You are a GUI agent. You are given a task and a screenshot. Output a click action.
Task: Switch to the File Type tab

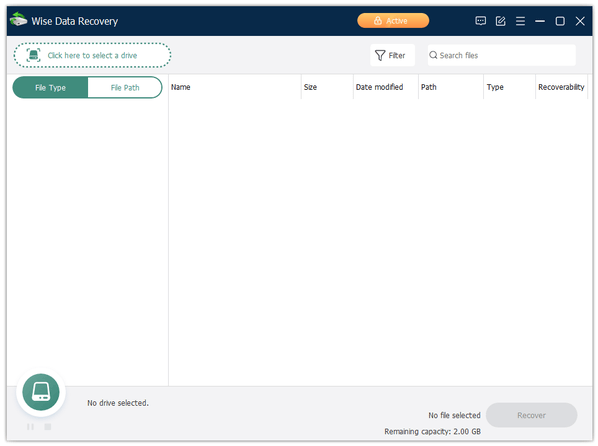pos(50,87)
